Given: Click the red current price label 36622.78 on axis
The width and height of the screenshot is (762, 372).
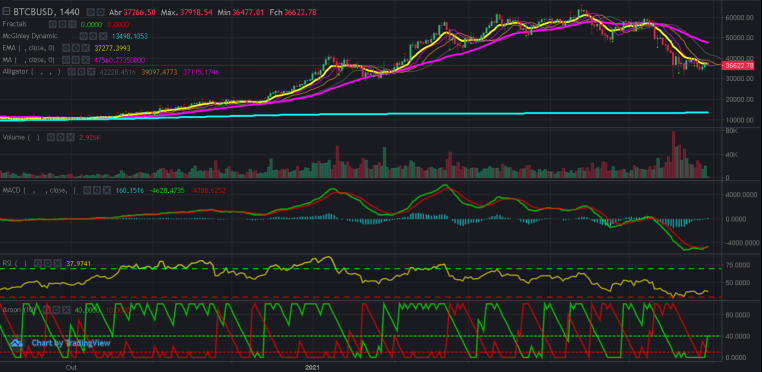Looking at the screenshot, I should (739, 66).
